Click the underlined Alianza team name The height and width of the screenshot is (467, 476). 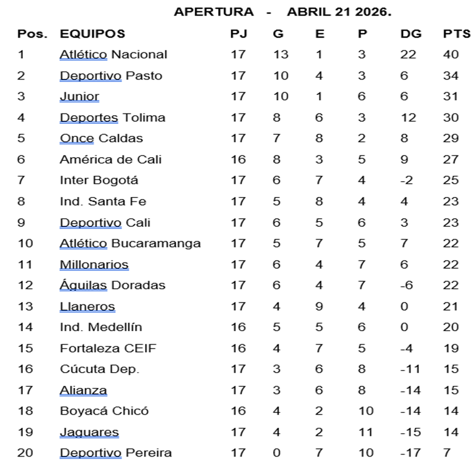[x=83, y=390]
